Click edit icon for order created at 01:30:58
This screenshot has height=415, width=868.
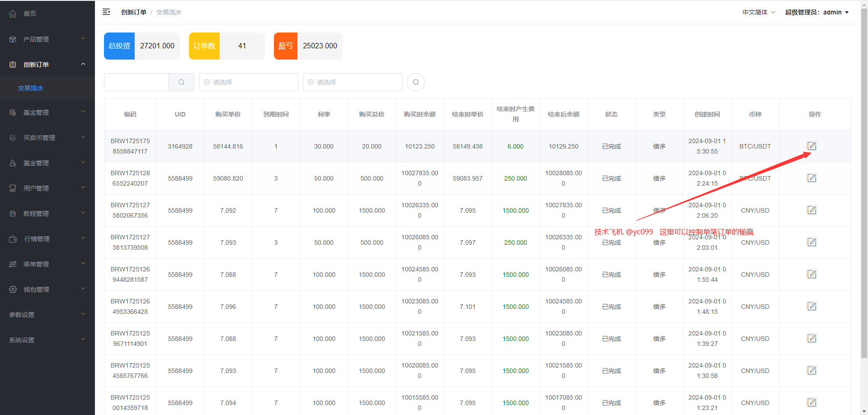click(811, 370)
